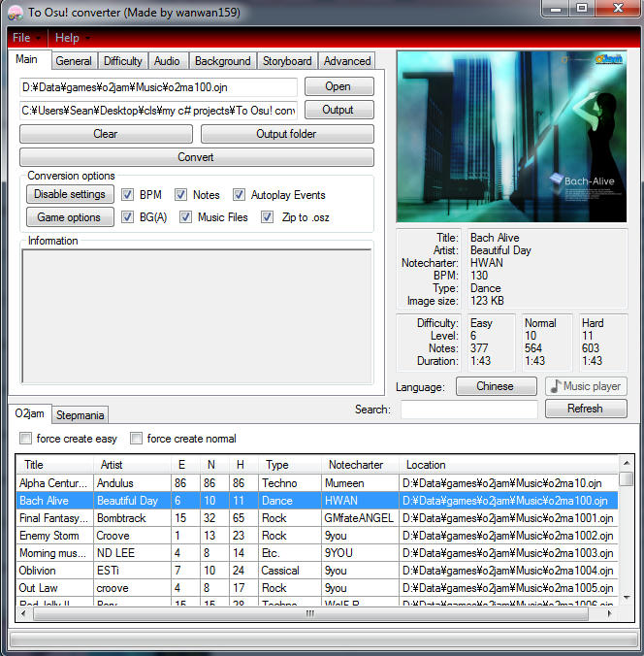Click GMfateANGEL notecharter cell
Image resolution: width=644 pixels, height=656 pixels.
pyautogui.click(x=360, y=518)
